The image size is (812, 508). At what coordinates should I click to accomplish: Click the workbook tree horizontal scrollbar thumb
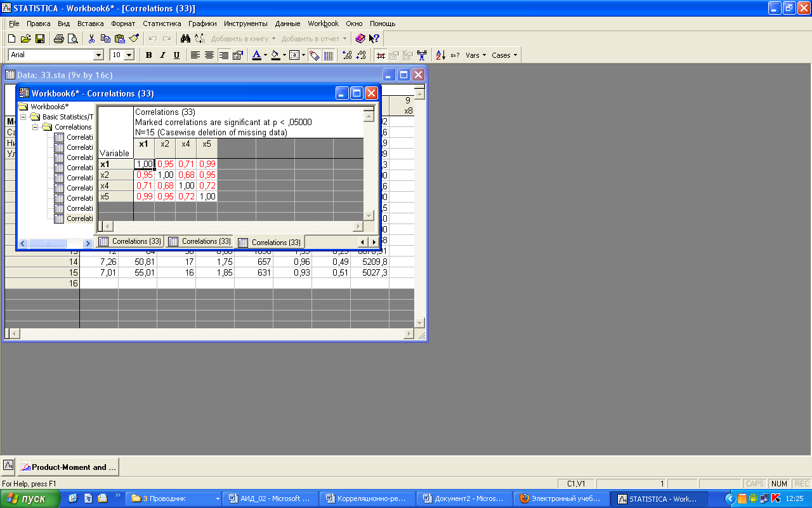click(48, 243)
